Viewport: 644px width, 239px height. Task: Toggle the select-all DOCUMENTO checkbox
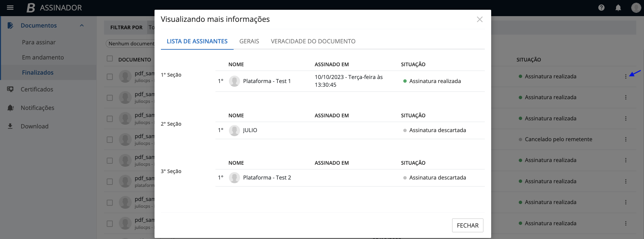[110, 59]
